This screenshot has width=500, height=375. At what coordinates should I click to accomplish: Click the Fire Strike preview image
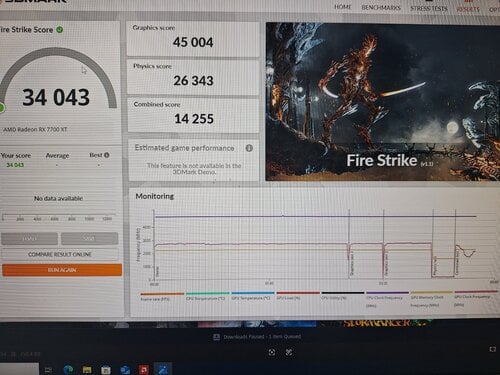(x=383, y=102)
